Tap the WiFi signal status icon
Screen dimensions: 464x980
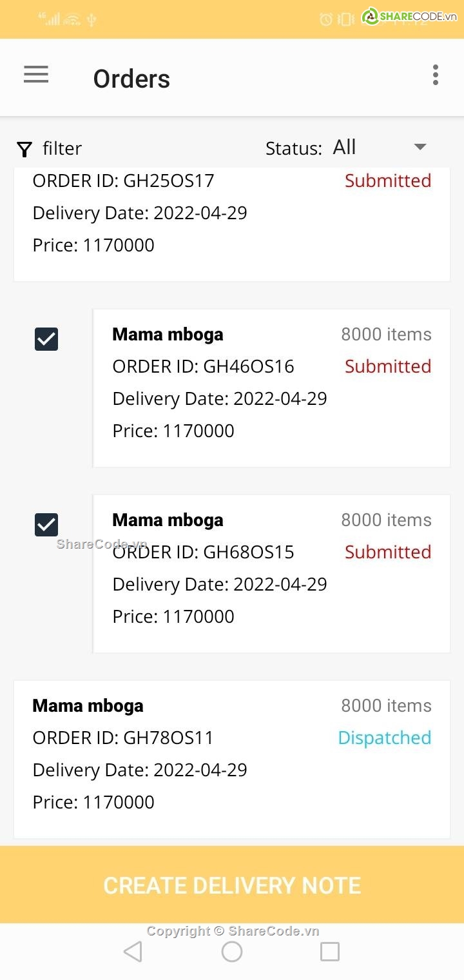[72, 19]
